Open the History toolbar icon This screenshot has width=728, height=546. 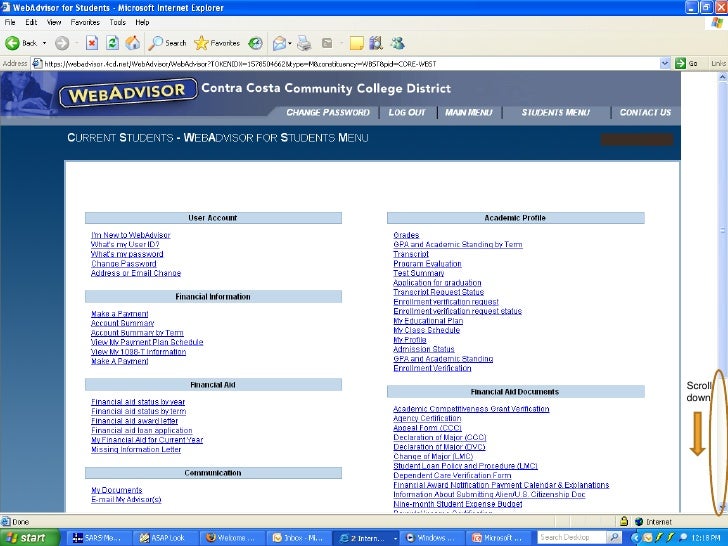pos(255,43)
